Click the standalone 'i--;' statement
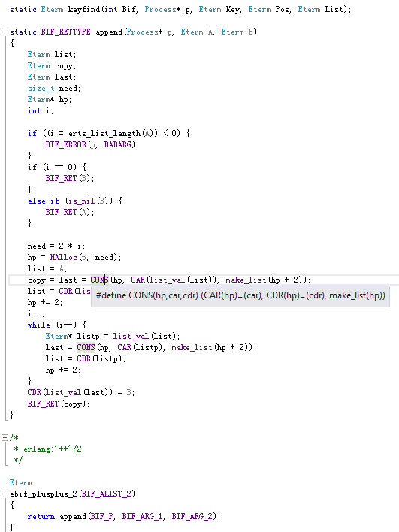399x532 pixels. 36,313
